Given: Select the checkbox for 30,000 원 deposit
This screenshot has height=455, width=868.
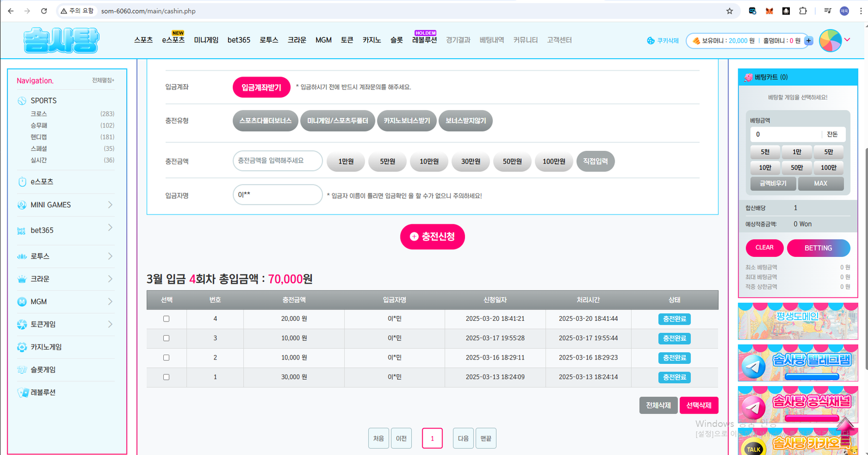Looking at the screenshot, I should click(x=167, y=377).
